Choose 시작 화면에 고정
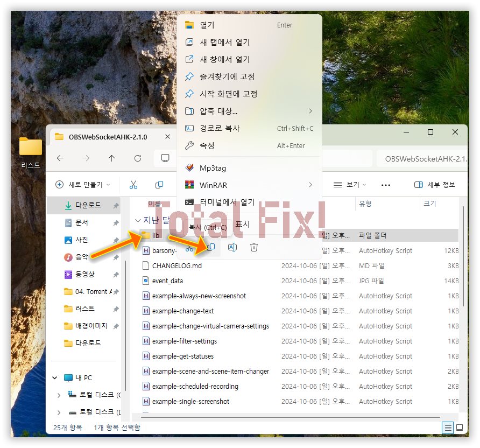 pyautogui.click(x=249, y=94)
